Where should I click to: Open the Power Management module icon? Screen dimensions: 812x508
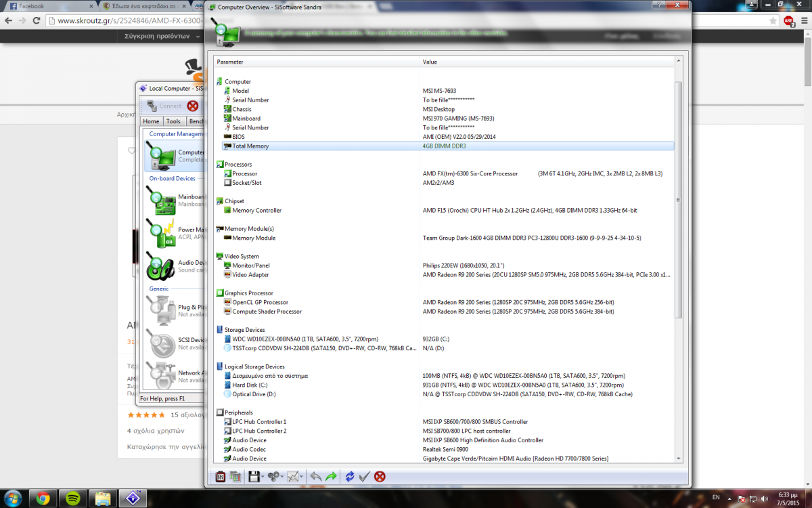[160, 234]
